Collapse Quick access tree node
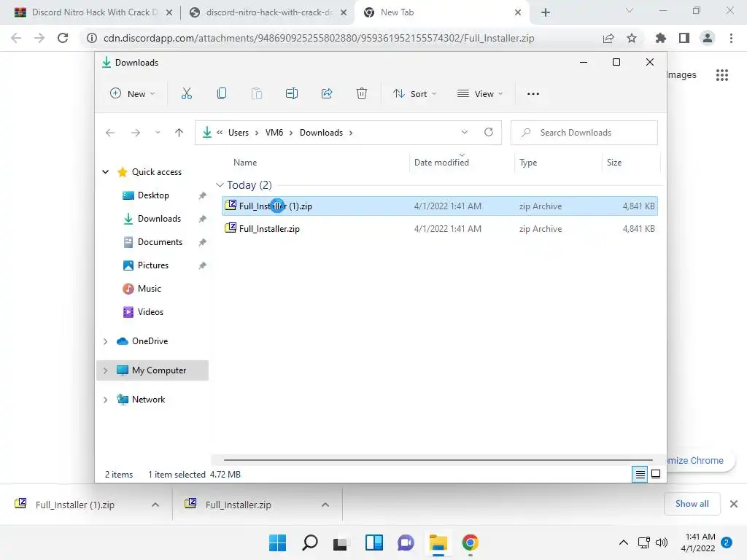This screenshot has height=560, width=747. 105,172
